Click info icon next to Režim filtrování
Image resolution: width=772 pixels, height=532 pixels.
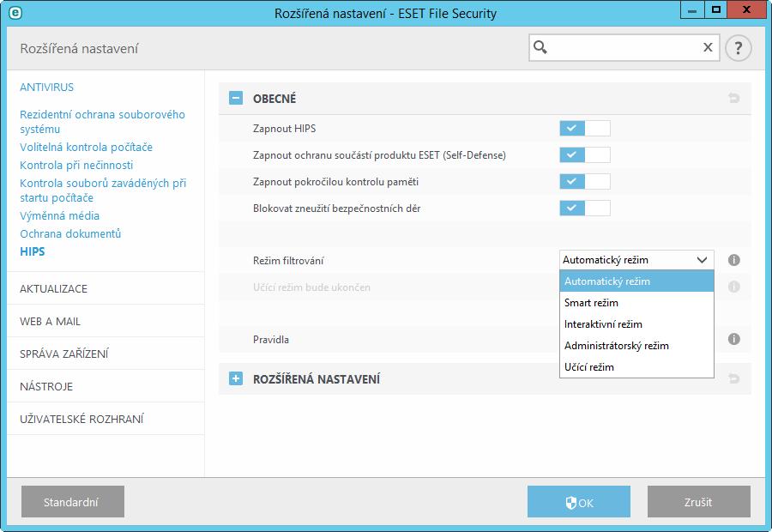click(x=733, y=260)
